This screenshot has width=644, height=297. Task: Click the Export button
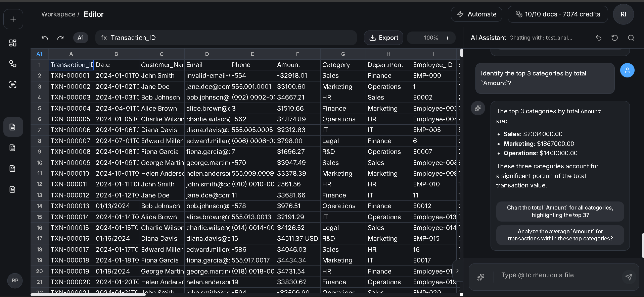click(x=383, y=38)
